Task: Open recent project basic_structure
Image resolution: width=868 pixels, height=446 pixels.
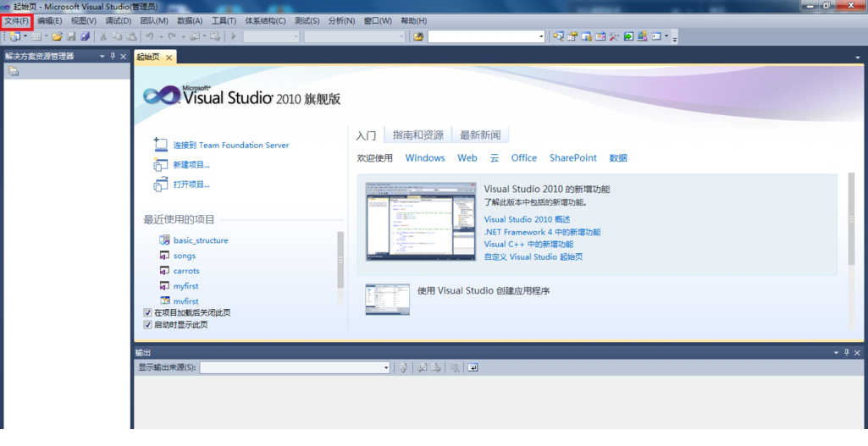Action: (201, 240)
